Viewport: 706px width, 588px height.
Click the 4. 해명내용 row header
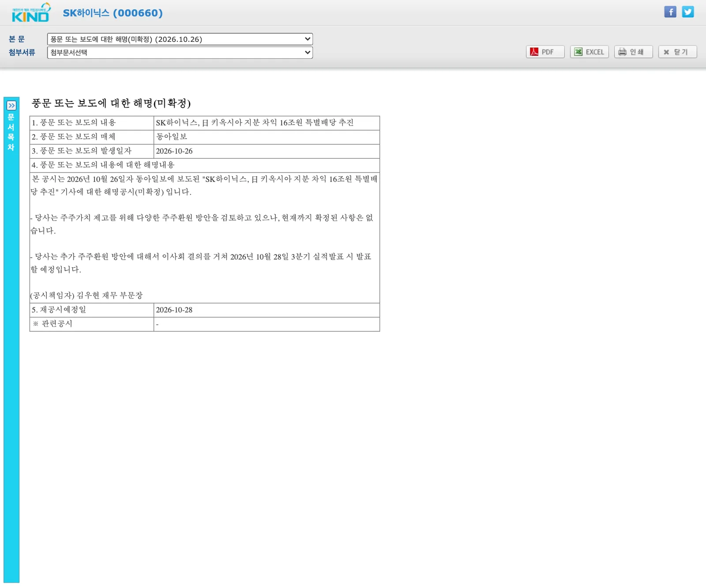coord(205,165)
